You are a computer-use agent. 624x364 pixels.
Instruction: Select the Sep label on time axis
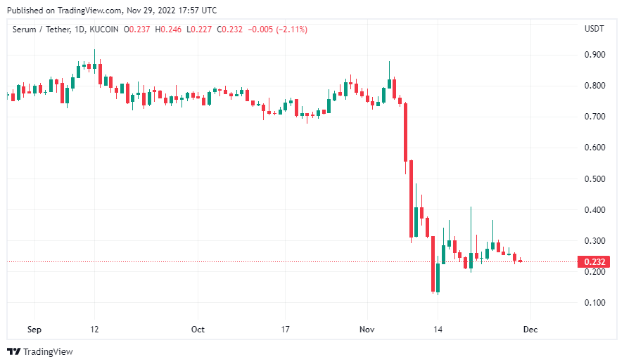(34, 330)
